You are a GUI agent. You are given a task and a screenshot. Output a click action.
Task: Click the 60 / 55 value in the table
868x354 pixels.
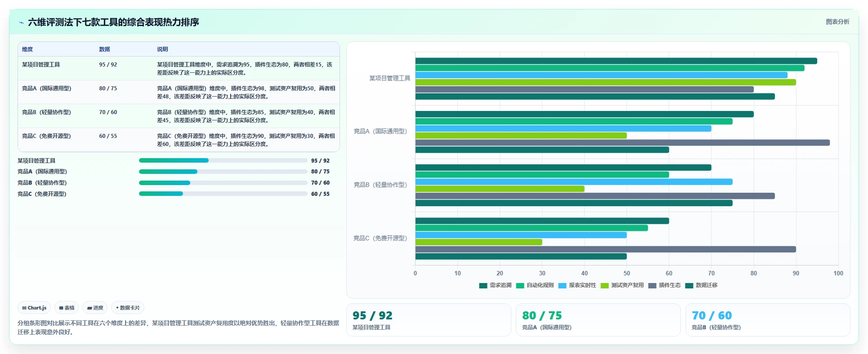[x=108, y=136]
